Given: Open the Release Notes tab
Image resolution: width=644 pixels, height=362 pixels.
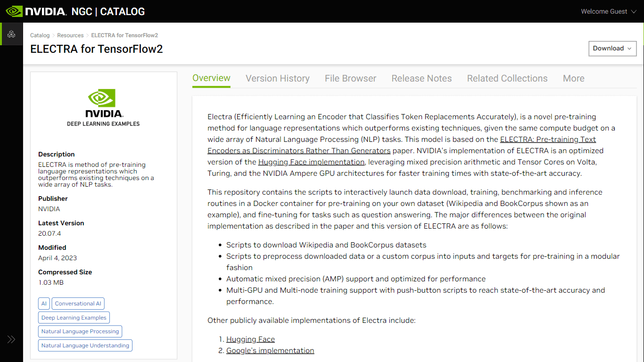Looking at the screenshot, I should 421,78.
